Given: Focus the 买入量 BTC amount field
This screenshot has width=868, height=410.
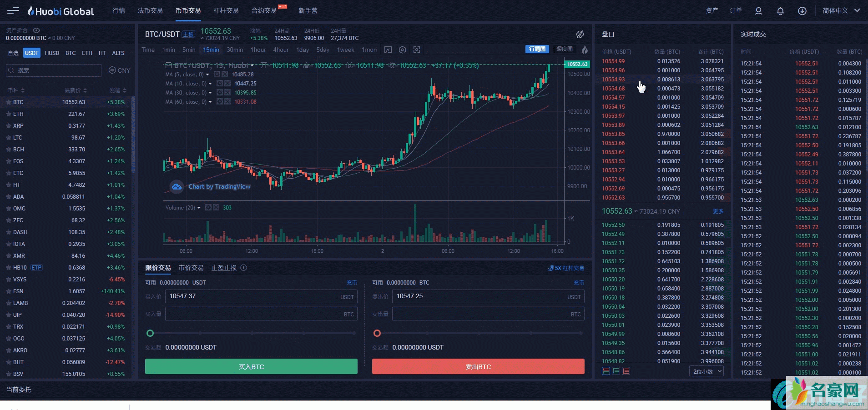Looking at the screenshot, I should [261, 314].
